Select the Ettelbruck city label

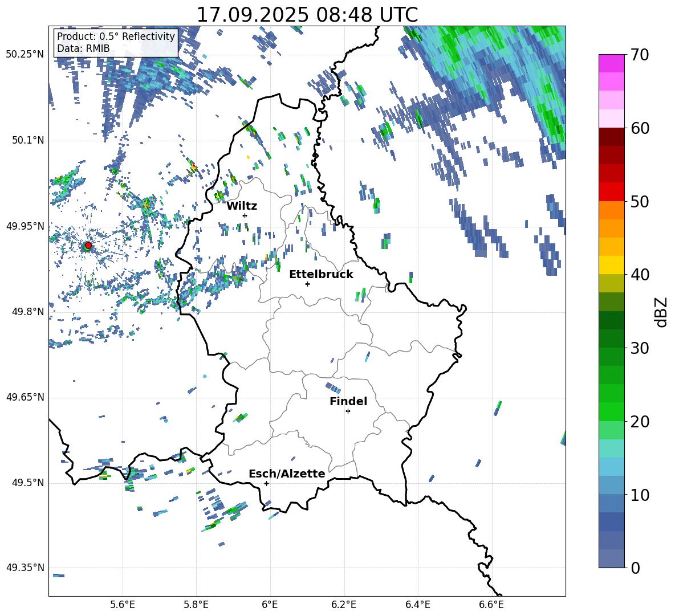[x=321, y=275]
